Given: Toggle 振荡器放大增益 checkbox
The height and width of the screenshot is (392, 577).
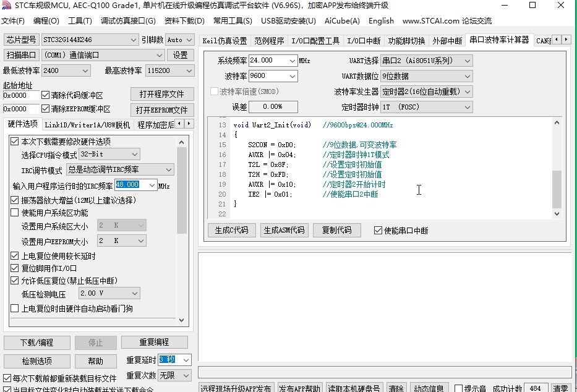Looking at the screenshot, I should coord(14,200).
